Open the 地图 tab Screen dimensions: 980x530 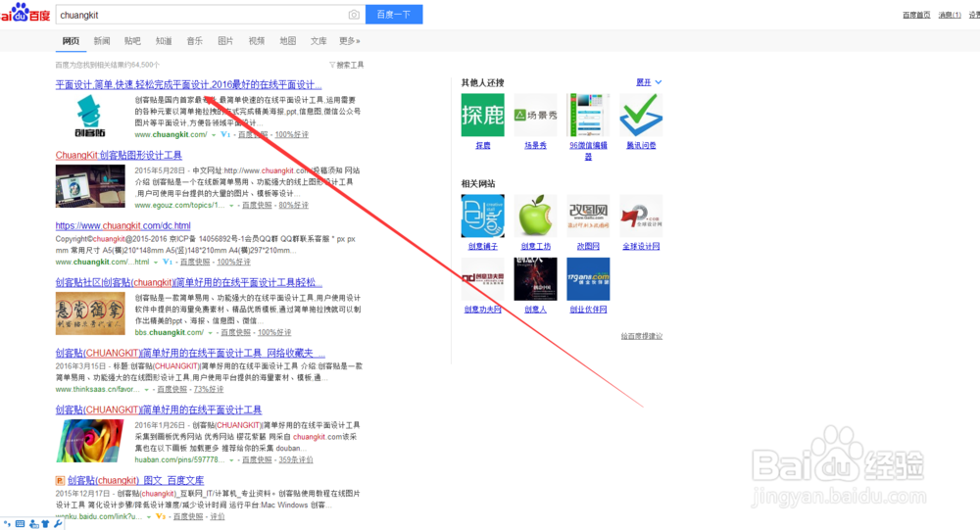click(287, 41)
